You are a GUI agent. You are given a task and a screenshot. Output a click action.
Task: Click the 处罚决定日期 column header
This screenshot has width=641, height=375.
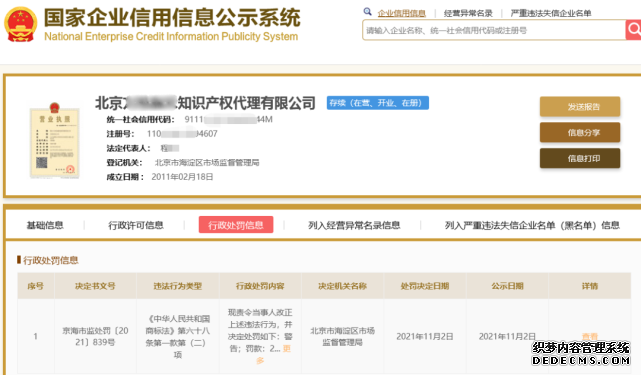[425, 286]
